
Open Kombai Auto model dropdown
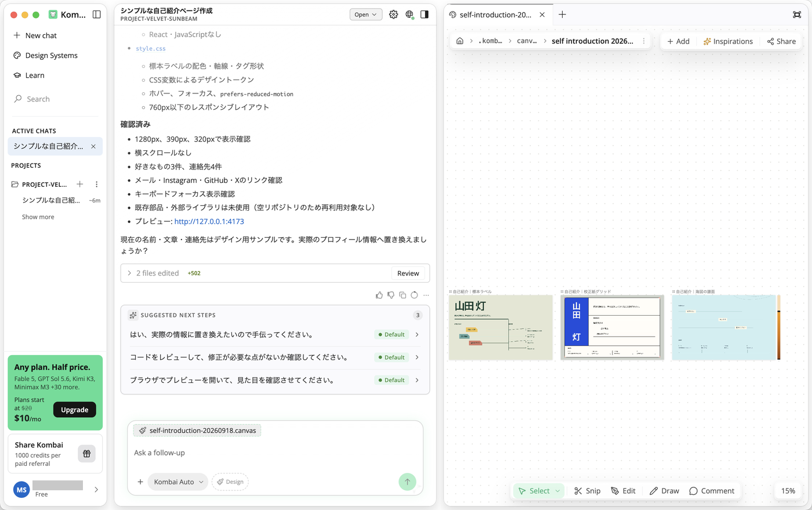pyautogui.click(x=178, y=482)
